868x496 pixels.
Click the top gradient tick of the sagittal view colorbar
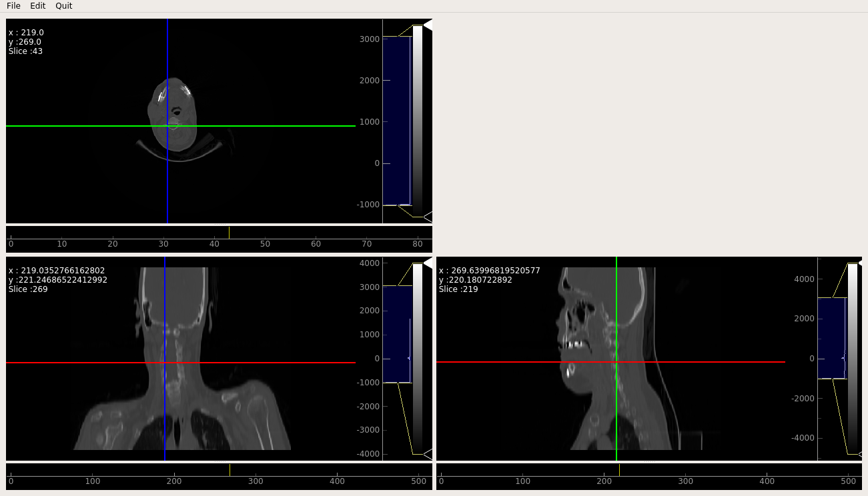tap(861, 263)
